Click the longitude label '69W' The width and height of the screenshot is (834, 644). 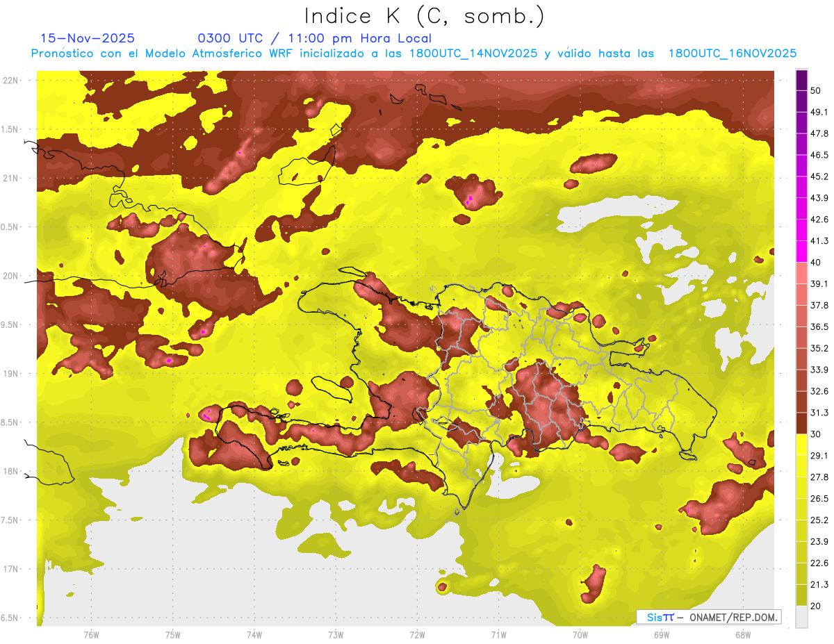click(x=662, y=635)
